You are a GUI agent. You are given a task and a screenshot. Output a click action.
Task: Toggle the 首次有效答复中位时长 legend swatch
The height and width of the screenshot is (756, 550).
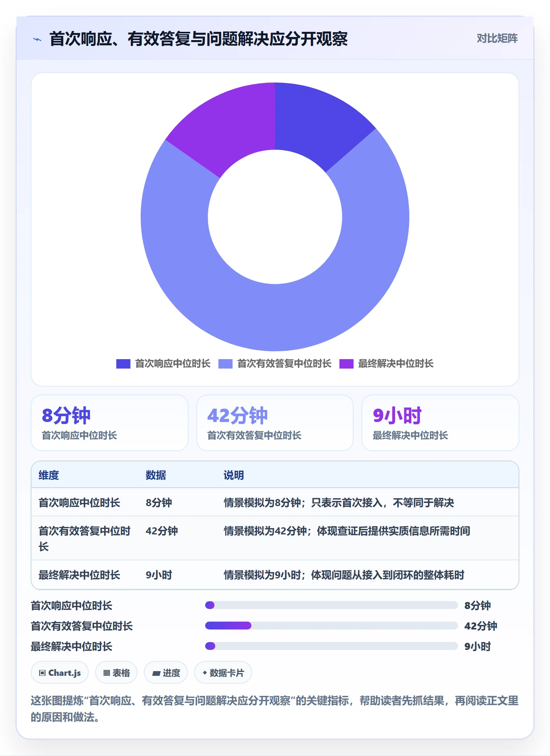(225, 364)
